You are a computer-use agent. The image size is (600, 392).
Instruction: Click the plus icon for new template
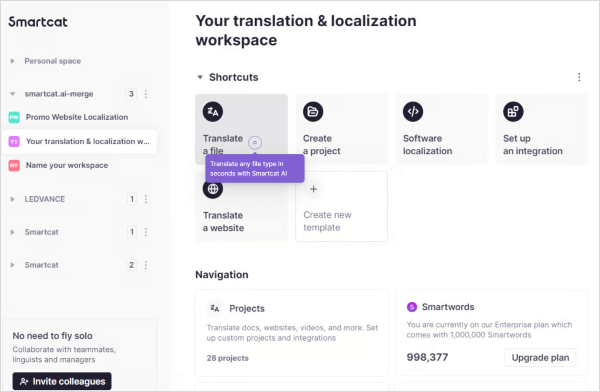[x=313, y=189]
